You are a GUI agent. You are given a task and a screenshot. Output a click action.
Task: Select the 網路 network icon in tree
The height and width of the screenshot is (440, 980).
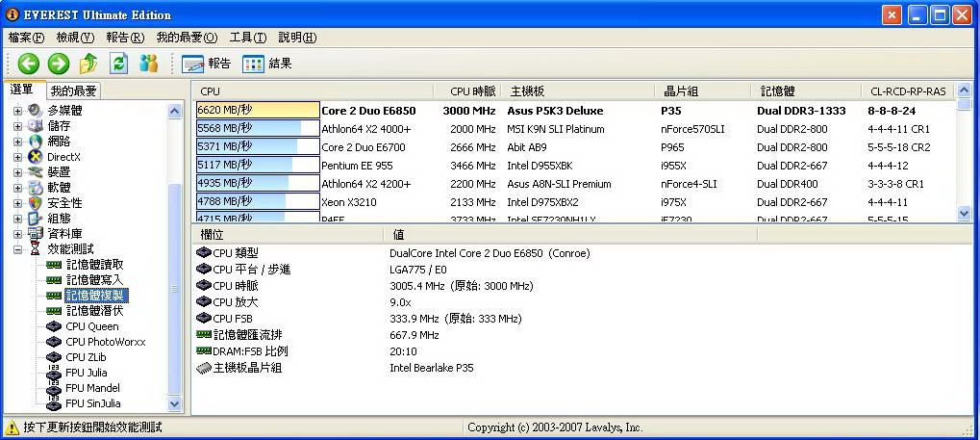36,142
